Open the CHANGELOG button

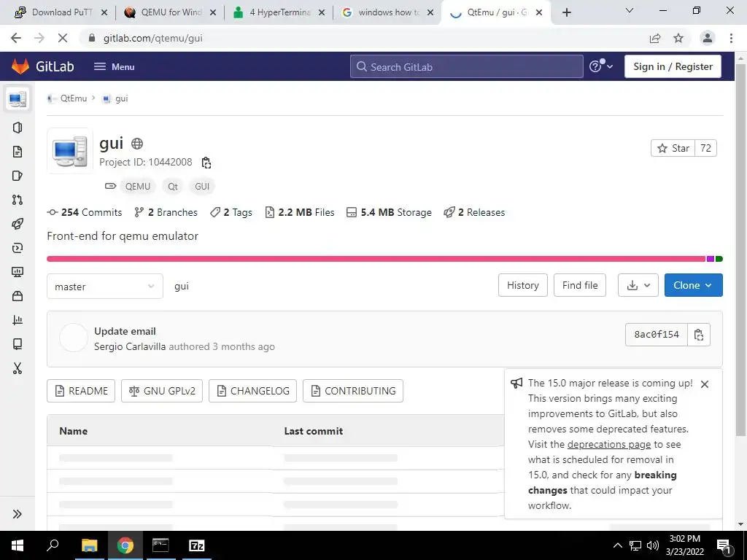point(253,391)
